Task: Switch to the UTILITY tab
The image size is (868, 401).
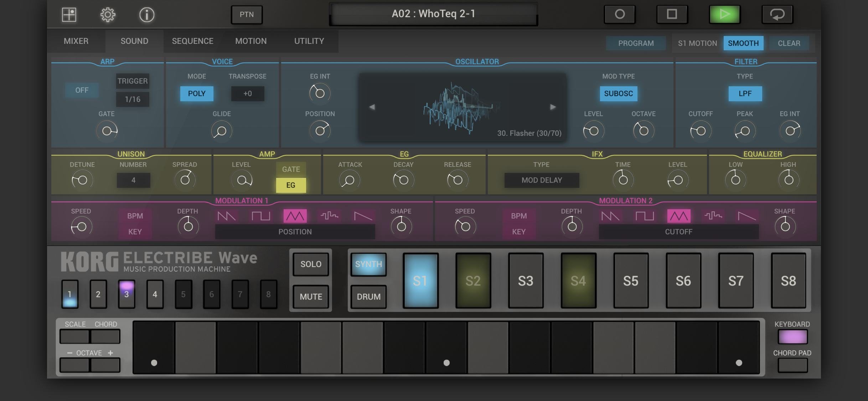Action: tap(309, 41)
